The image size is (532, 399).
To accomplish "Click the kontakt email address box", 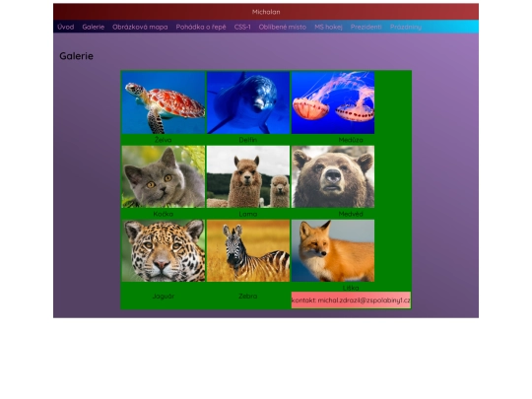I will [351, 300].
